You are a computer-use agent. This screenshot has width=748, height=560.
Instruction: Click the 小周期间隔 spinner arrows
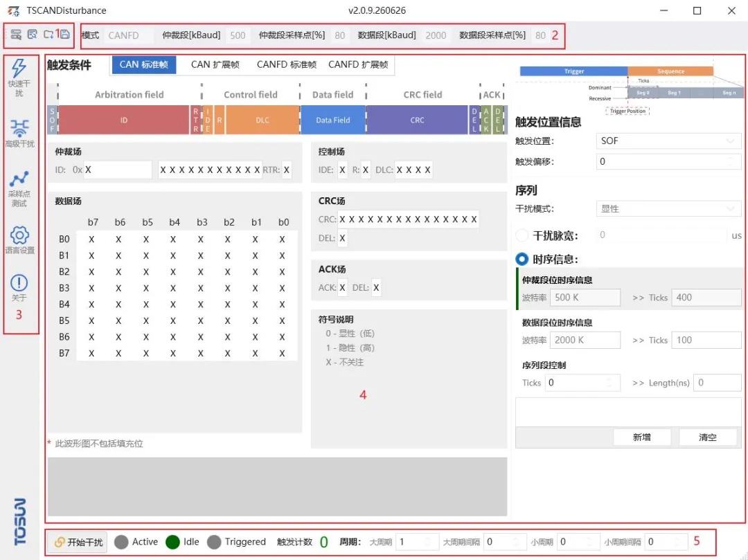[x=677, y=542]
